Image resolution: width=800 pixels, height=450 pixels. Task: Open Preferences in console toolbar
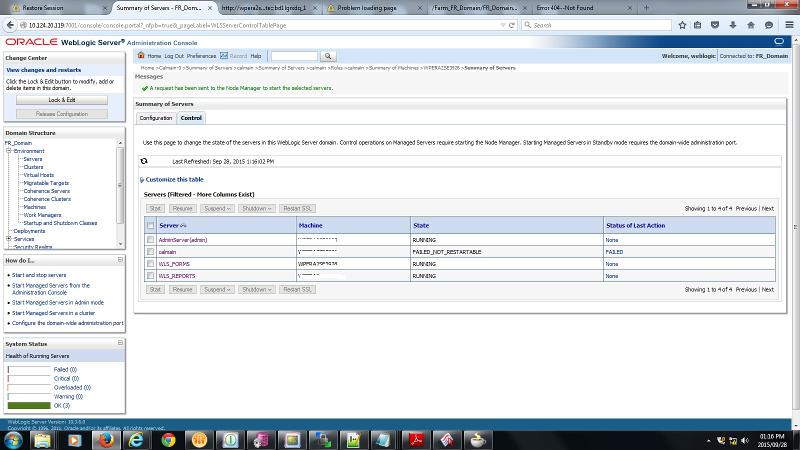pos(201,56)
